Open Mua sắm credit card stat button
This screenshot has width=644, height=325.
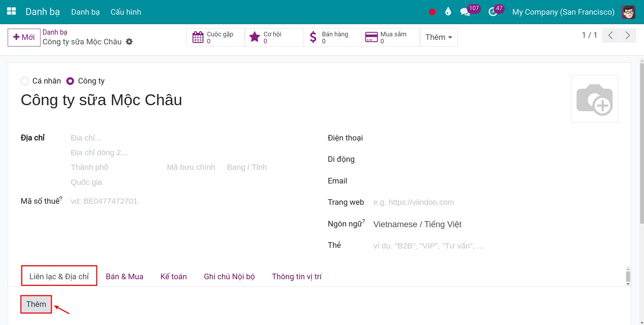(391, 37)
